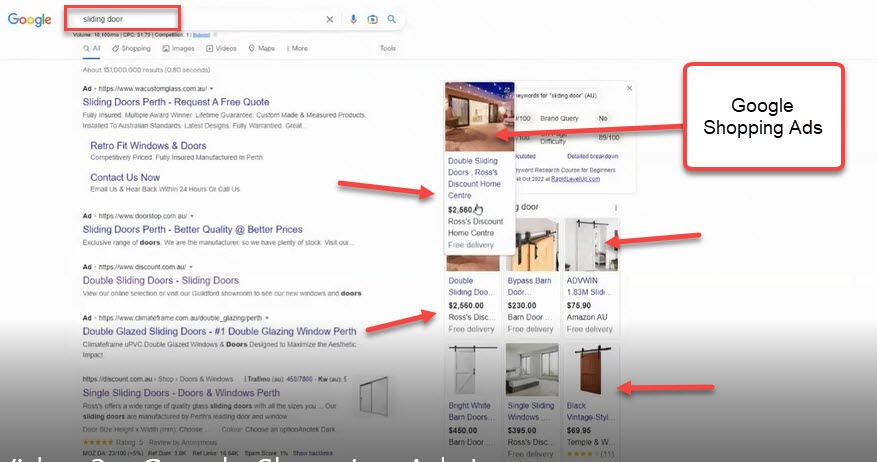Click the Google logo
Image resolution: width=877 pixels, height=462 pixels.
coord(30,20)
